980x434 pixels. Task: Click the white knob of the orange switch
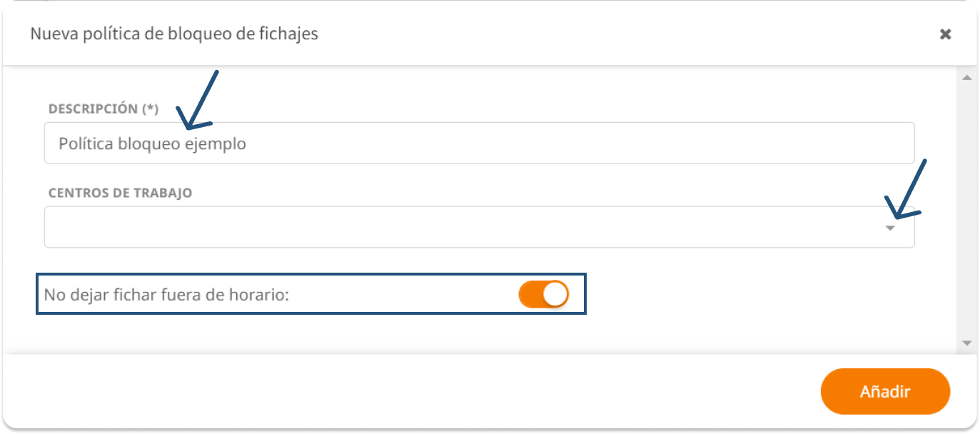pos(555,294)
